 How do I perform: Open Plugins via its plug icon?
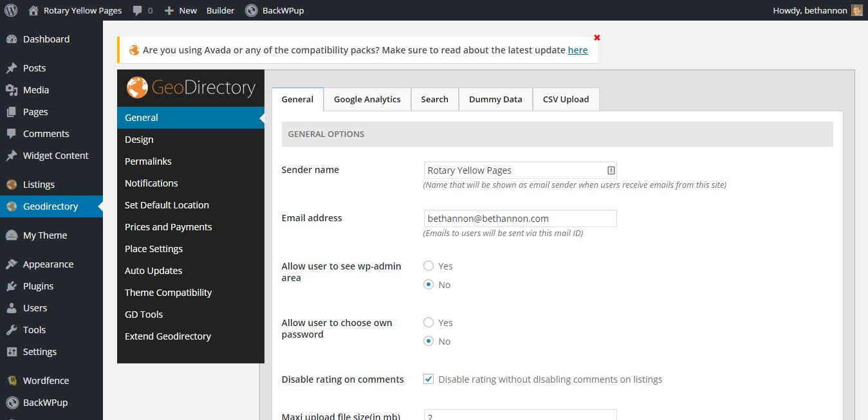coord(12,286)
